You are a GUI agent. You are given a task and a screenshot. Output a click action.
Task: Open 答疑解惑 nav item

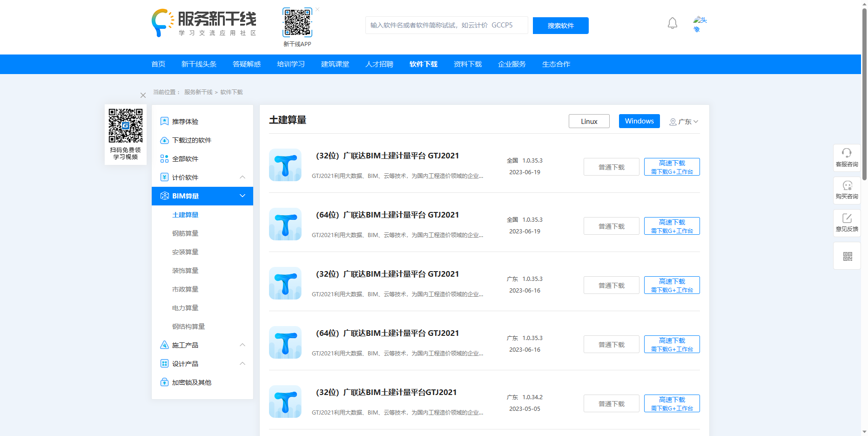[x=247, y=64]
